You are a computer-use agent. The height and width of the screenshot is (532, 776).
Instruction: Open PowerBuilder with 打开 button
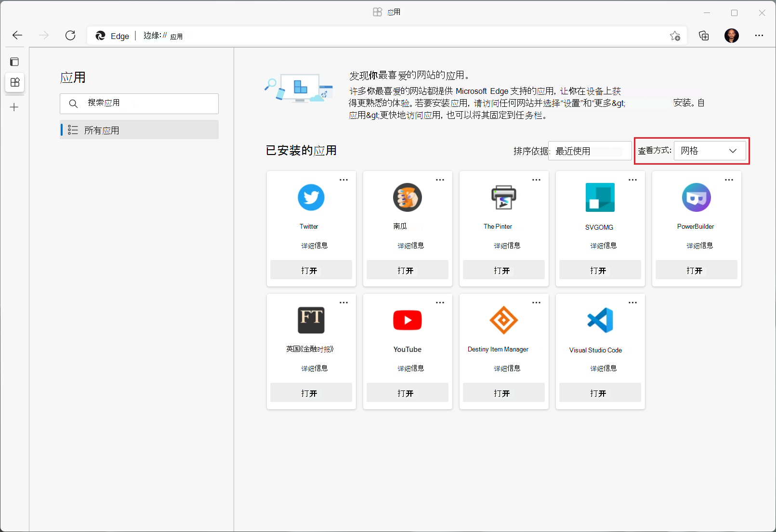697,270
